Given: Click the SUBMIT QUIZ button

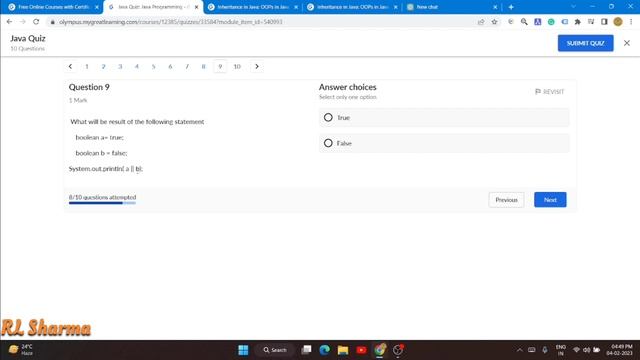Looking at the screenshot, I should (x=585, y=43).
